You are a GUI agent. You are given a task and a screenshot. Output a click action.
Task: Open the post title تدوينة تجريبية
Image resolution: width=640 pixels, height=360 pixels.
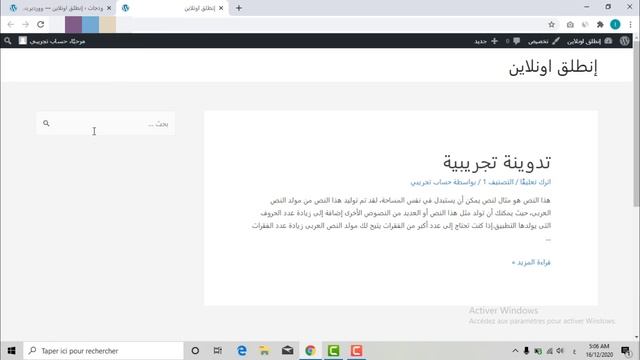click(x=497, y=162)
